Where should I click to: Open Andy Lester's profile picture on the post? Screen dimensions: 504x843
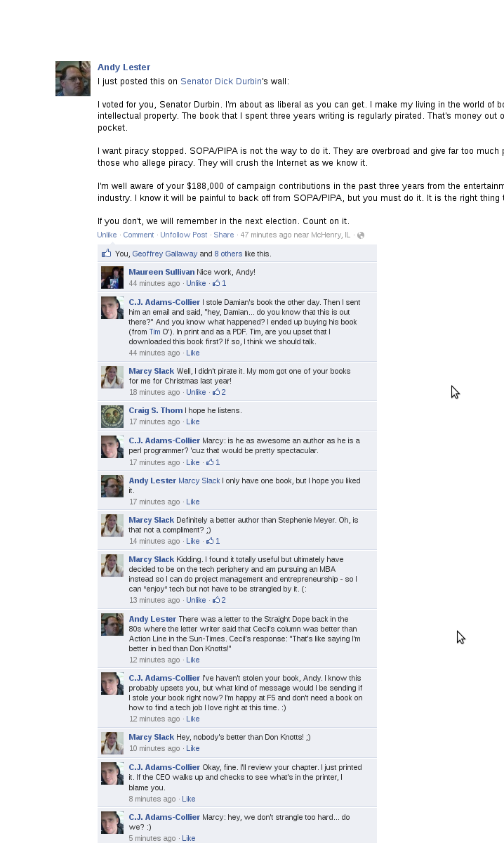coord(73,79)
